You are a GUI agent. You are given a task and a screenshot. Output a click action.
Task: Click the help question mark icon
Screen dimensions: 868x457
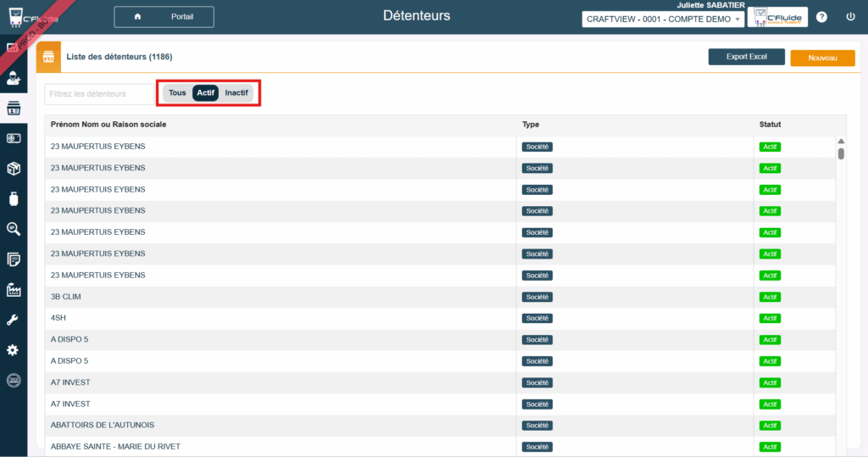tap(821, 17)
